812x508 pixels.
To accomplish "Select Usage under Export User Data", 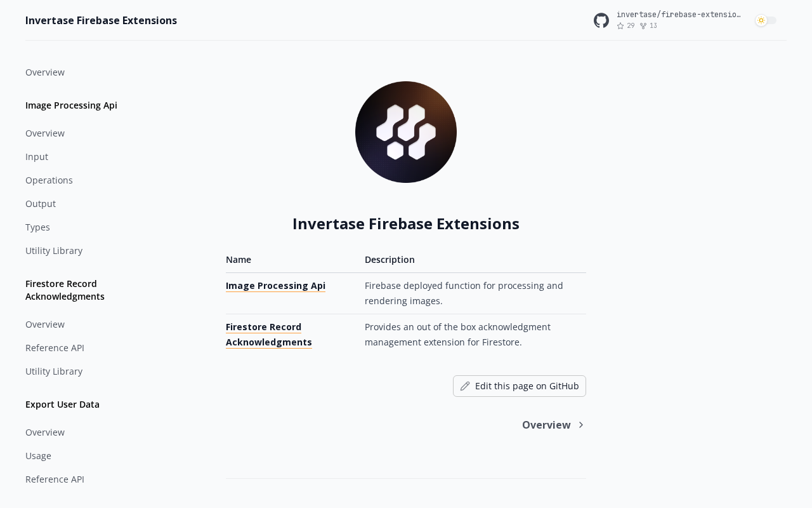I will 38,456.
